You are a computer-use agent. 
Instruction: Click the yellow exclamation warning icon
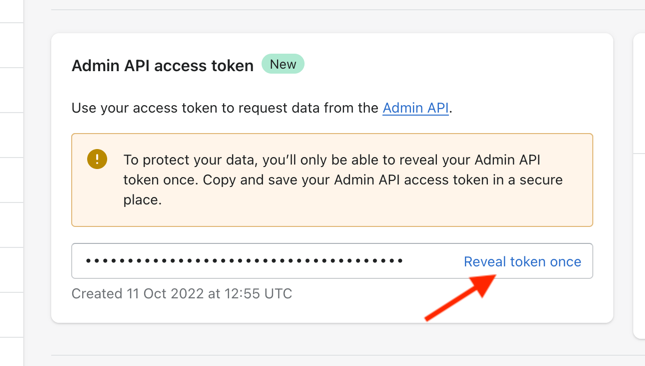click(97, 159)
